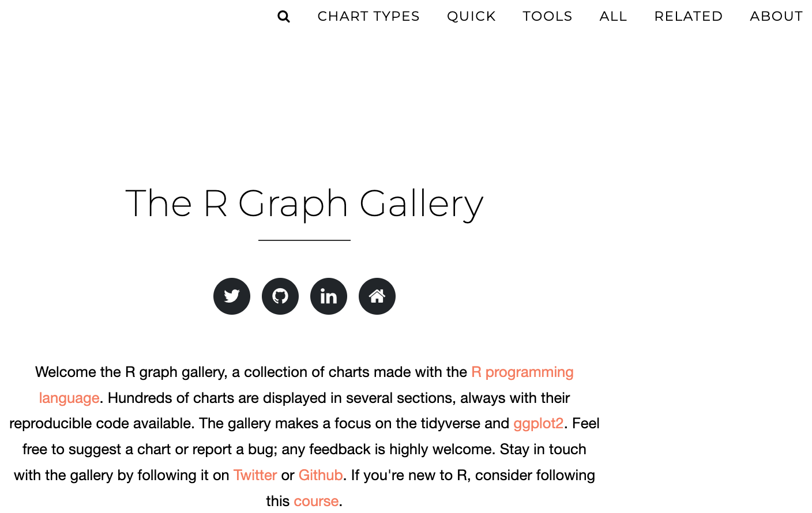Open the About nav item
The image size is (812, 513).
(776, 16)
